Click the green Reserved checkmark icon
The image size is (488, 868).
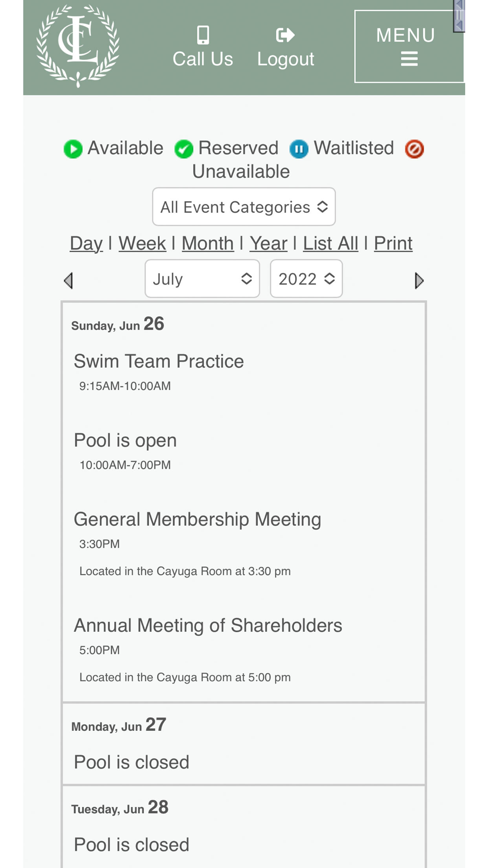tap(184, 149)
